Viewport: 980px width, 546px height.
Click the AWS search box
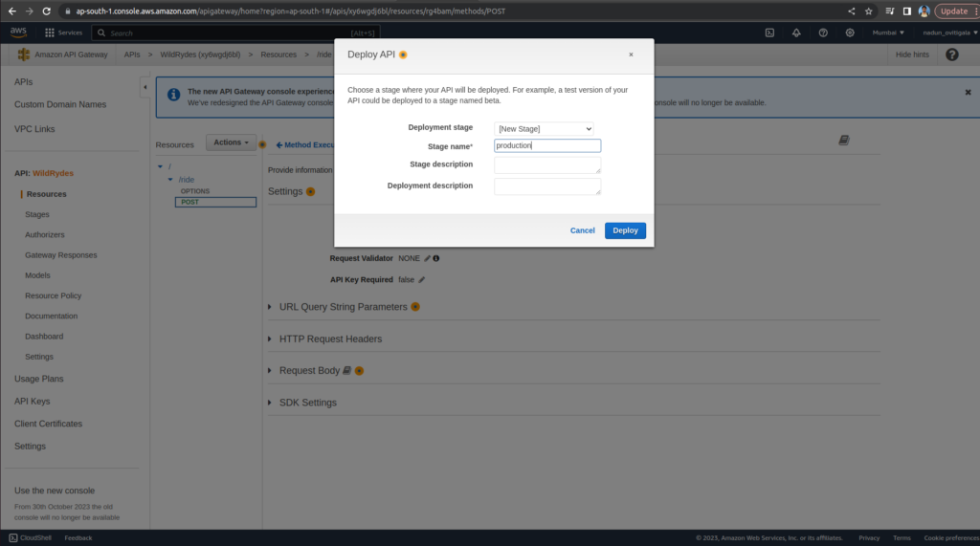(x=235, y=33)
